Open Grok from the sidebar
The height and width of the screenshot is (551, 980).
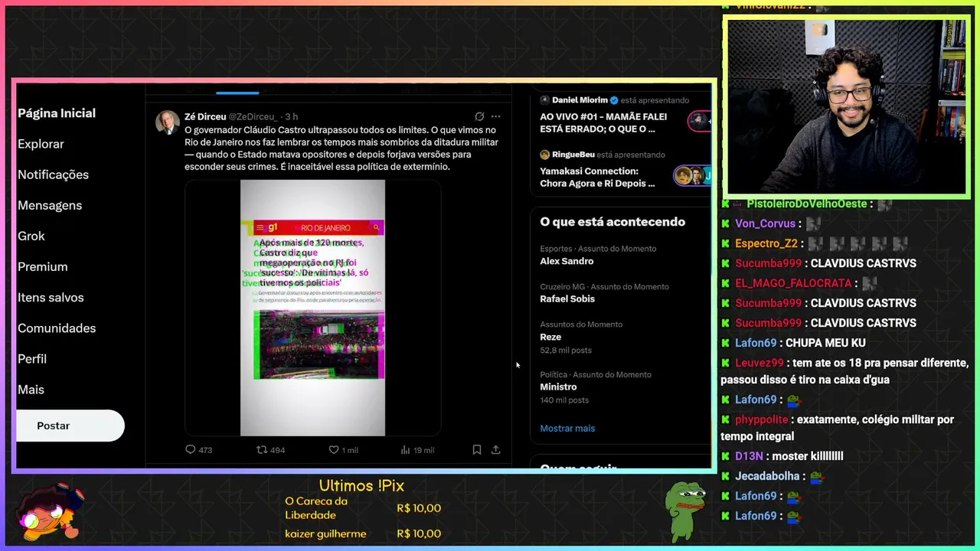pos(31,236)
